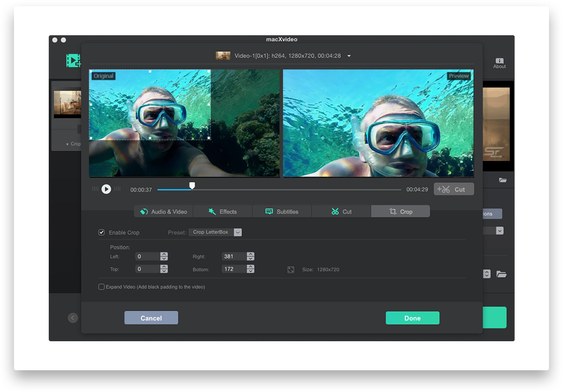Expand the Crop LetterBox preset dropdown
Image resolution: width=563 pixels, height=392 pixels.
click(x=237, y=233)
